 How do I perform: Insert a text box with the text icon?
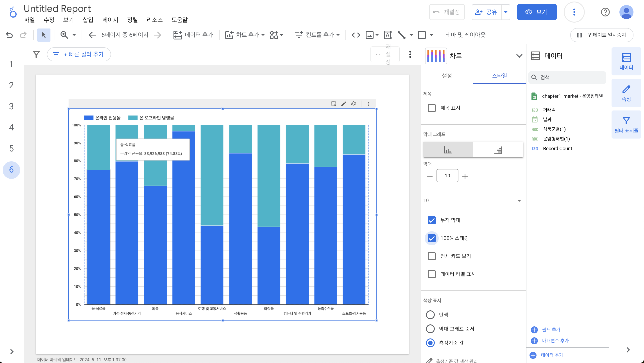(x=387, y=35)
